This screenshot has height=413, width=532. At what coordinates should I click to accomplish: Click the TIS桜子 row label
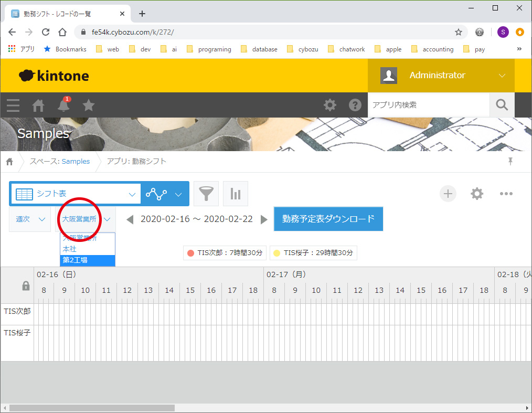(x=17, y=333)
